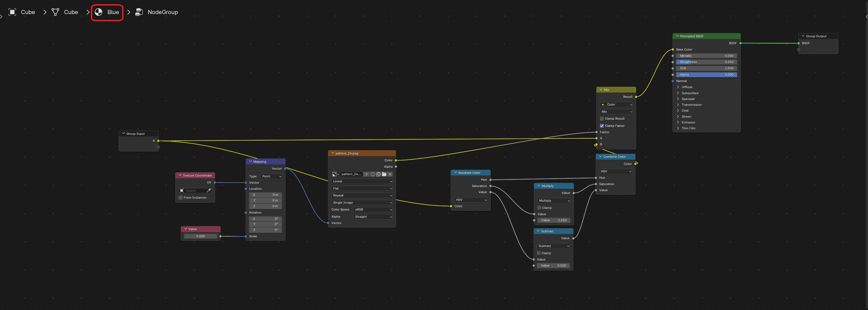Screen dimensions: 868x310
Task: Collapse the Separate Color node header
Action: pos(470,172)
